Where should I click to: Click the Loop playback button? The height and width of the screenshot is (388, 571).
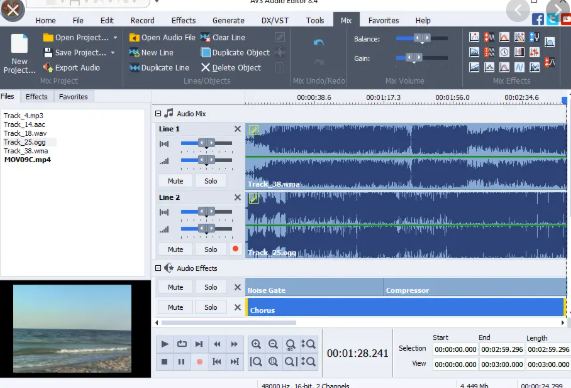point(182,344)
